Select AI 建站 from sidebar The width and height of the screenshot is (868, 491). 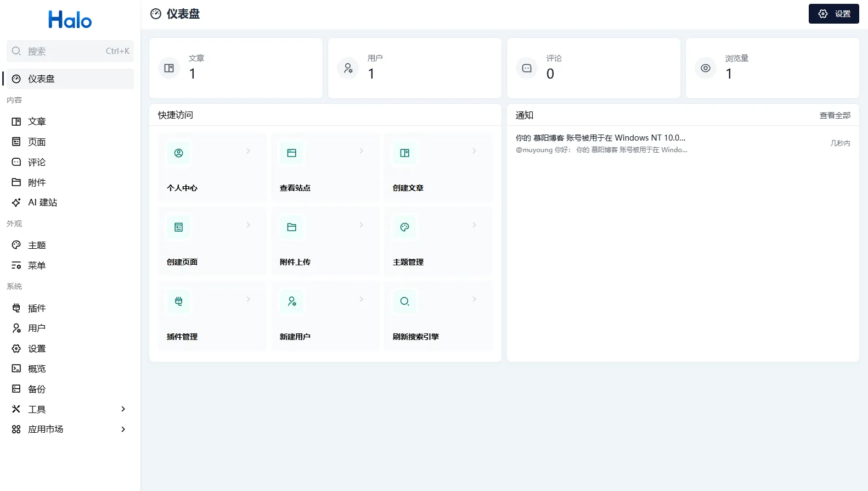pos(42,203)
